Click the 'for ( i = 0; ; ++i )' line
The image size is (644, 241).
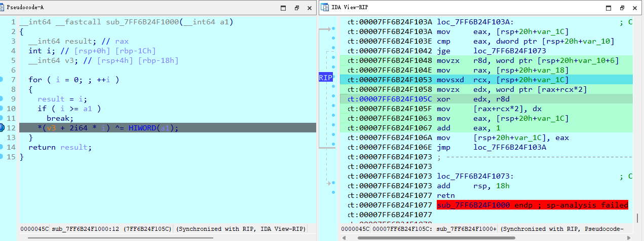[74, 80]
